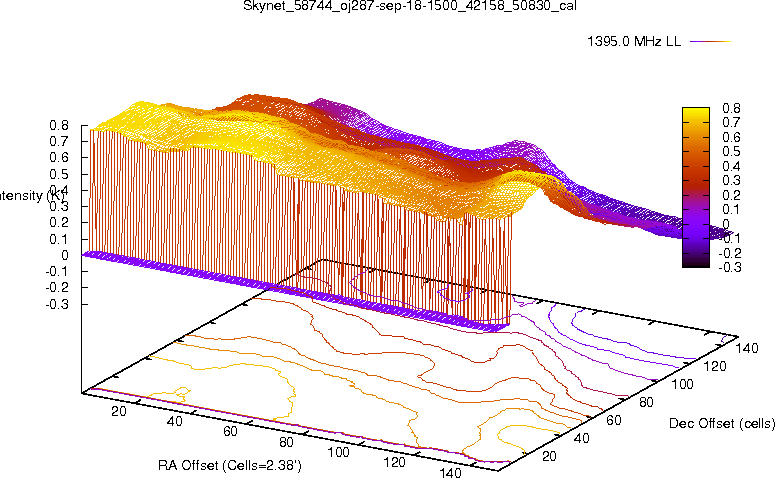This screenshot has height=478, width=775.
Task: Click the 20 tick label on the RA axis
Action: click(119, 411)
